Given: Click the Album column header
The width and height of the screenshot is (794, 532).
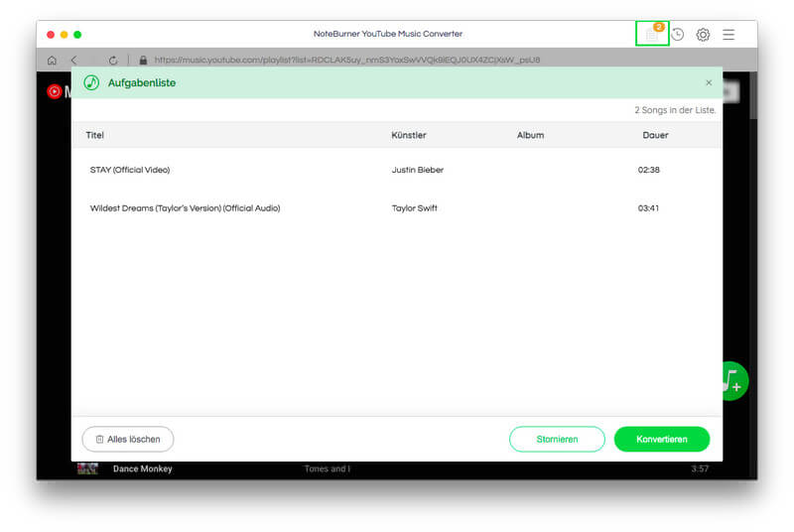Looking at the screenshot, I should (x=530, y=135).
